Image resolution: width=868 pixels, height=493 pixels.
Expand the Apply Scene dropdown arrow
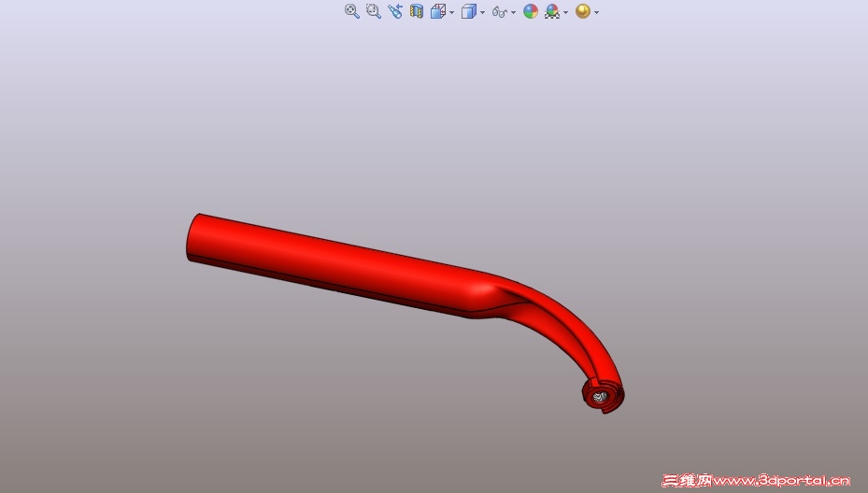566,12
